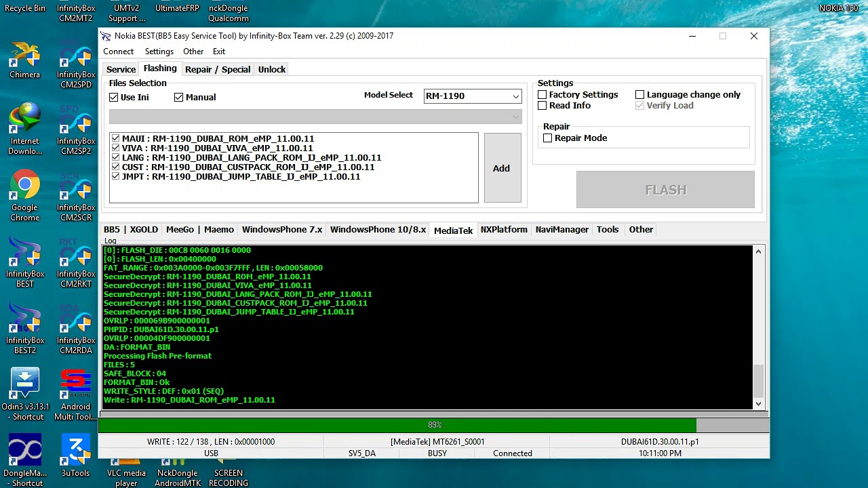The height and width of the screenshot is (488, 868).
Task: Click Nokia BEST title bar app icon
Action: [106, 36]
